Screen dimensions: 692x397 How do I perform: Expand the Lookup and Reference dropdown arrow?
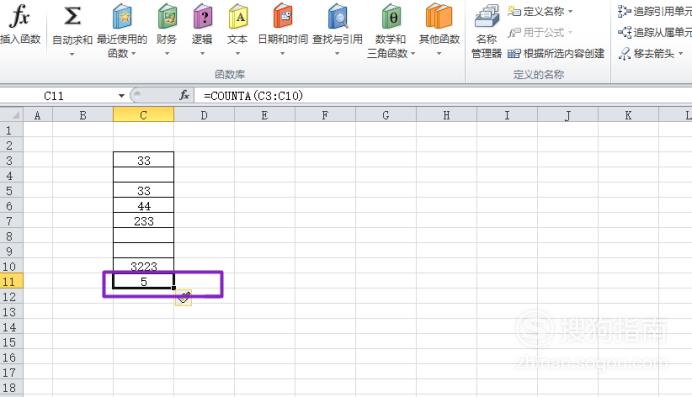coord(337,54)
